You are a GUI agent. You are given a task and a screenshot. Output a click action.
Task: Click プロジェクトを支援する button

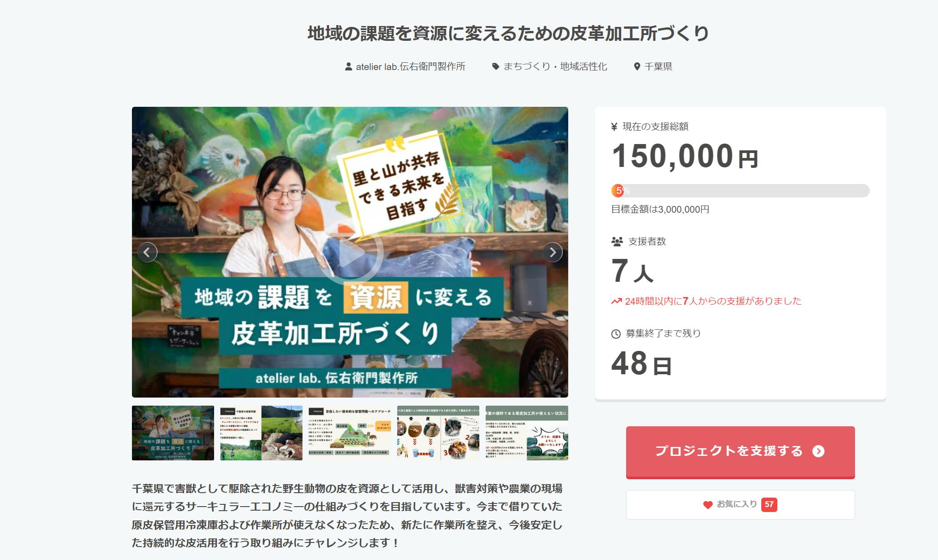coord(740,452)
